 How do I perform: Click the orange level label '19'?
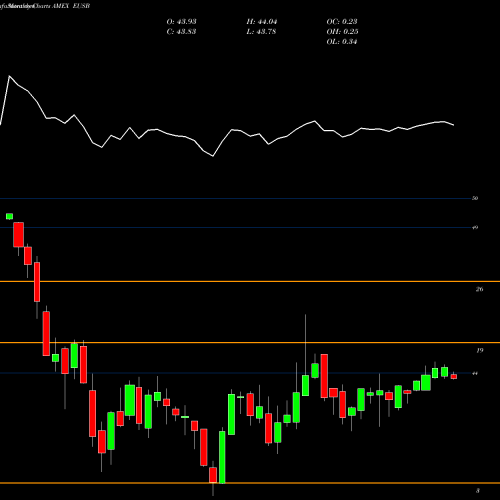point(479,350)
